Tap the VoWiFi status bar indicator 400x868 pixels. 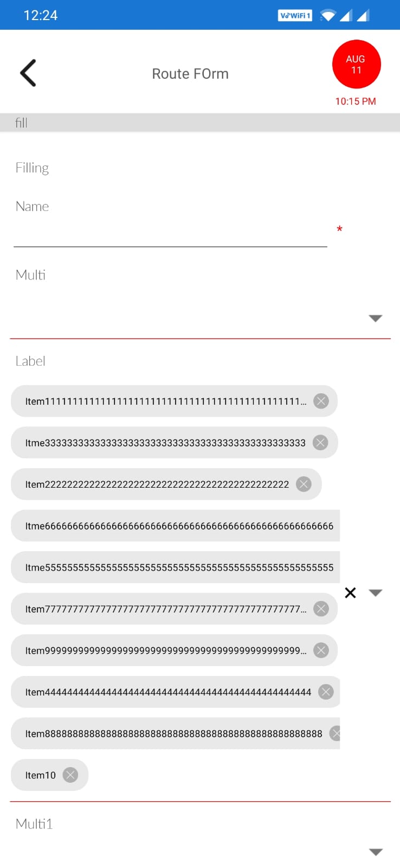[x=294, y=15]
